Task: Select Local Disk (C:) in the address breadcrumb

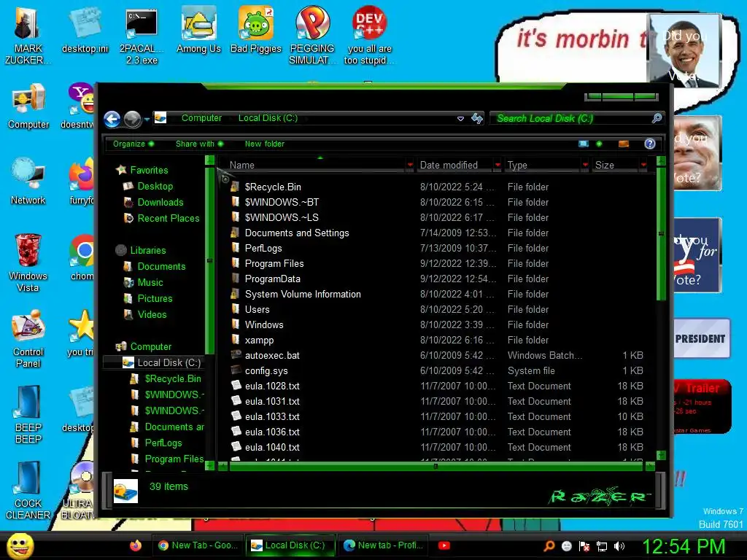Action: click(x=268, y=118)
